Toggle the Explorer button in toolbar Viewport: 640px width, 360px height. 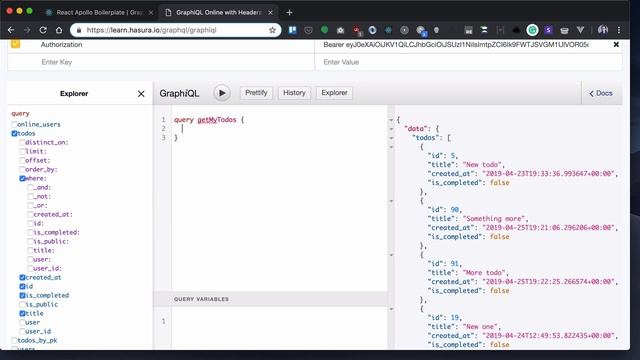tap(334, 93)
